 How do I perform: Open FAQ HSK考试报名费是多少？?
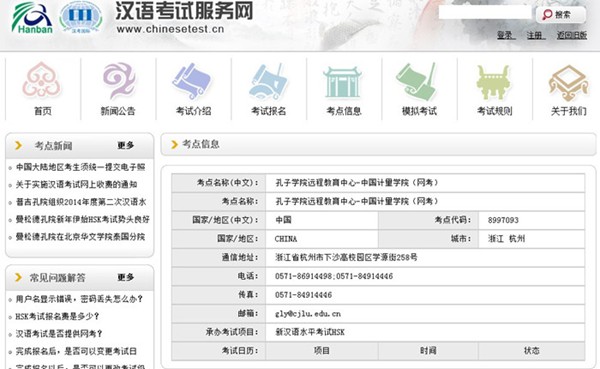pyautogui.click(x=57, y=317)
